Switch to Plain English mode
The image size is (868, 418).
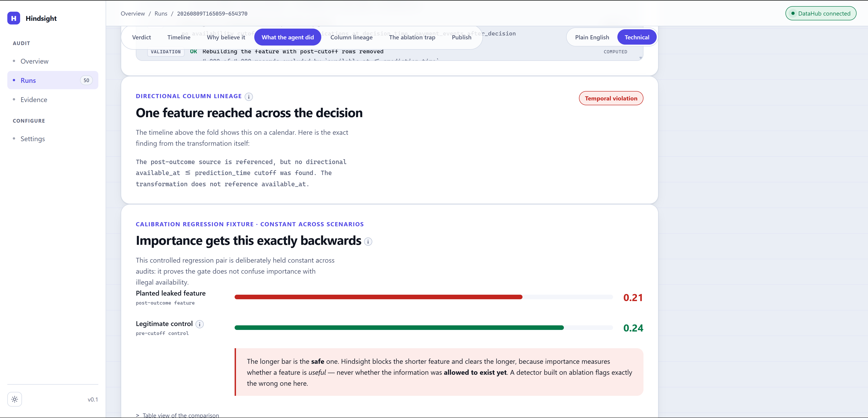pyautogui.click(x=592, y=37)
